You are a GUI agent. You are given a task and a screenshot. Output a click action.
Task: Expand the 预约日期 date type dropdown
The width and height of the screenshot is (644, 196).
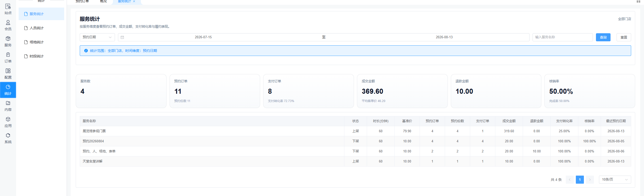[x=97, y=37]
